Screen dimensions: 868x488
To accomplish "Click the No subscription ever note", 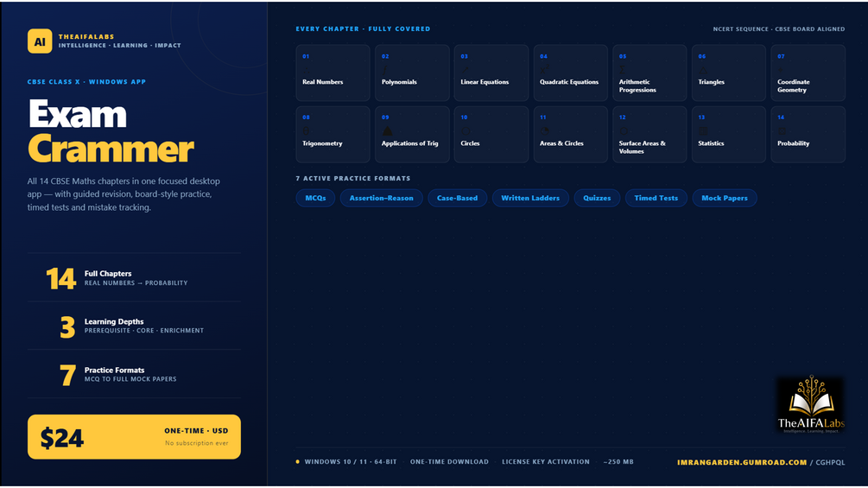I will [197, 443].
